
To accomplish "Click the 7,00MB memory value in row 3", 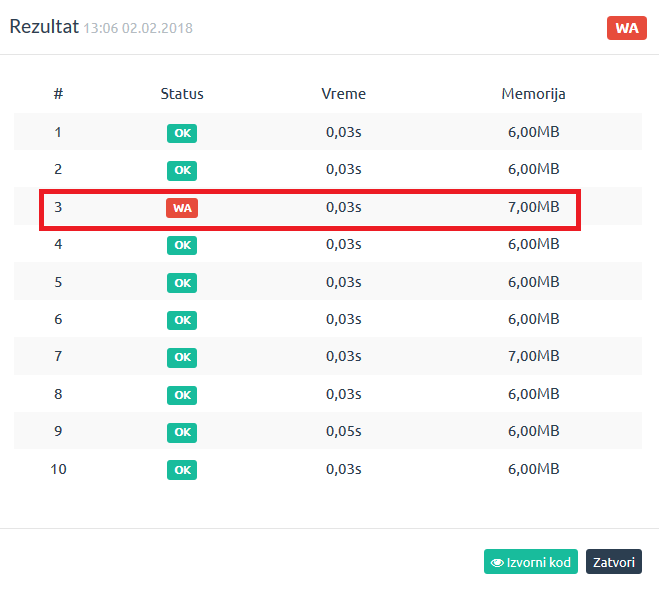I will 533,208.
